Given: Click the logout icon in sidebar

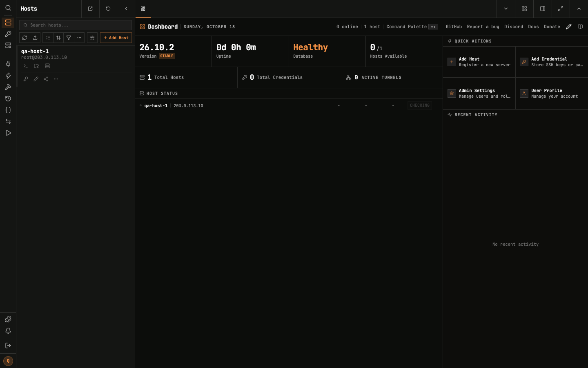Looking at the screenshot, I should pos(8,346).
